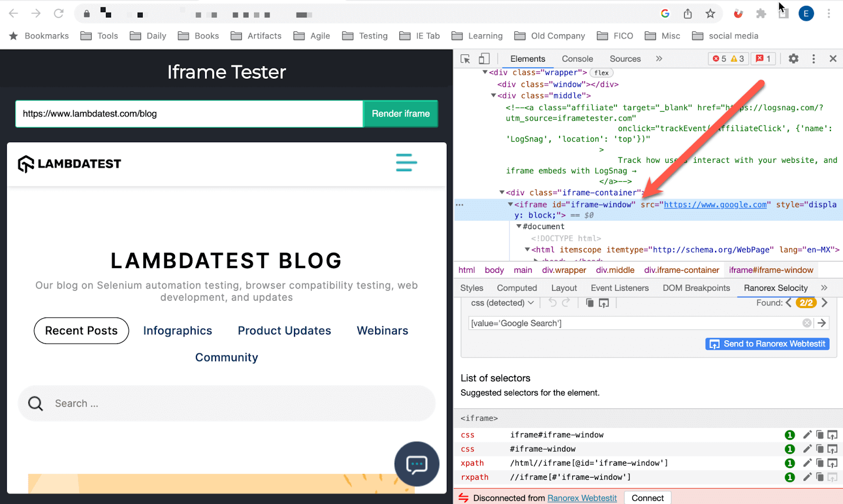This screenshot has width=843, height=504.
Task: Open Event Listeners pane tab
Action: coord(620,288)
